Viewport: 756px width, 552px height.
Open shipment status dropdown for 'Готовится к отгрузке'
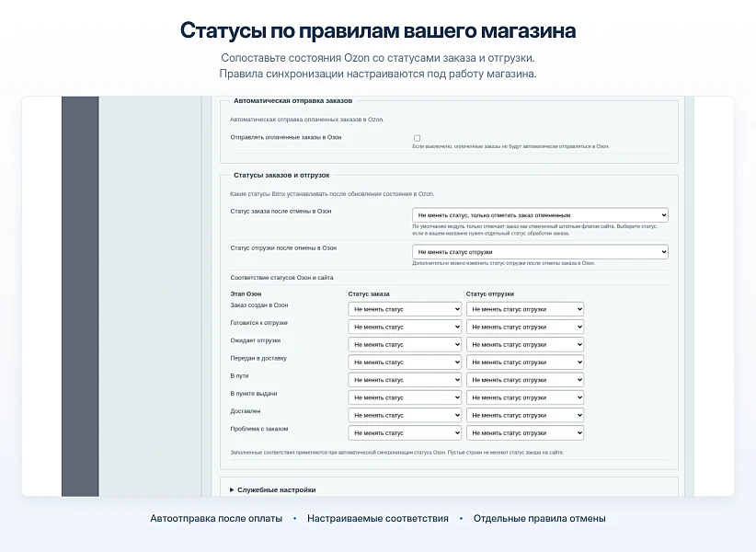pyautogui.click(x=525, y=327)
